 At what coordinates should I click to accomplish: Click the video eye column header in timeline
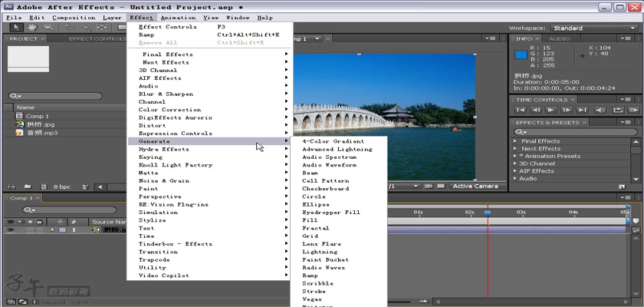[x=11, y=222]
